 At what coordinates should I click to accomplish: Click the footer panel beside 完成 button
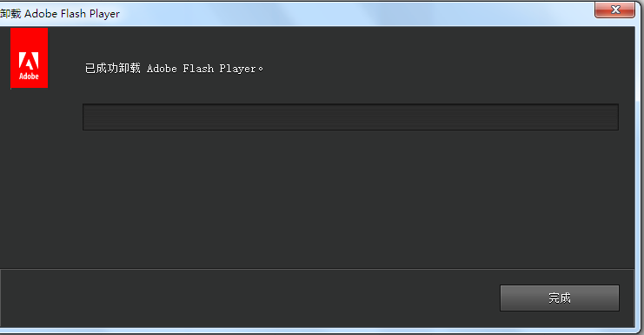click(247, 298)
